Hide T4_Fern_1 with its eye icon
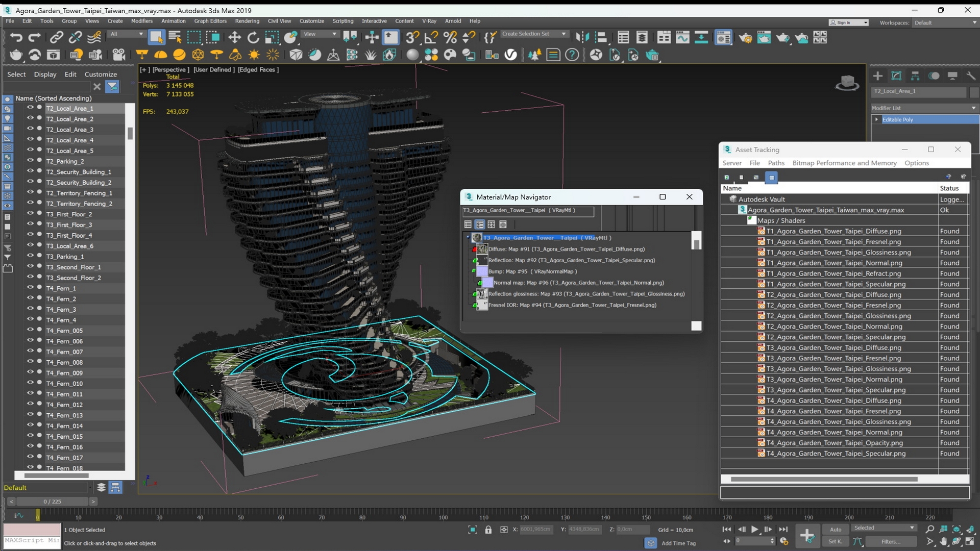980x551 pixels. tap(30, 288)
